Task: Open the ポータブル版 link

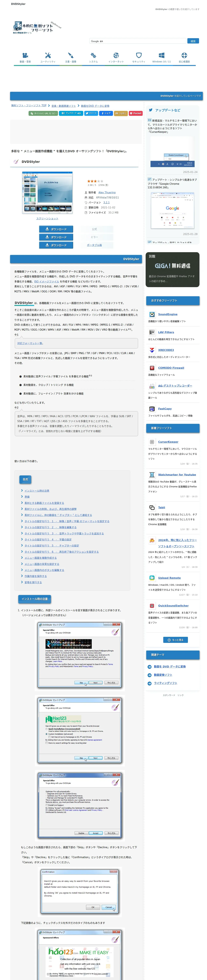Action: 94,245
